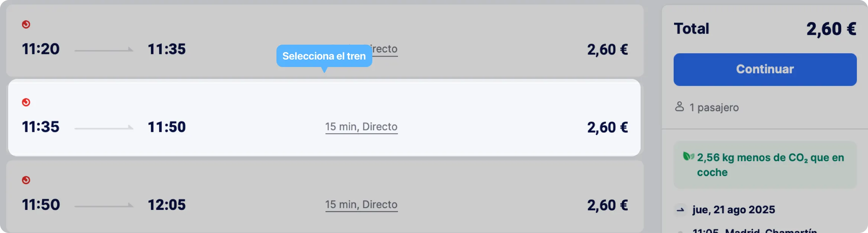Click the Renfe logo on the 11:35 train

(26, 102)
